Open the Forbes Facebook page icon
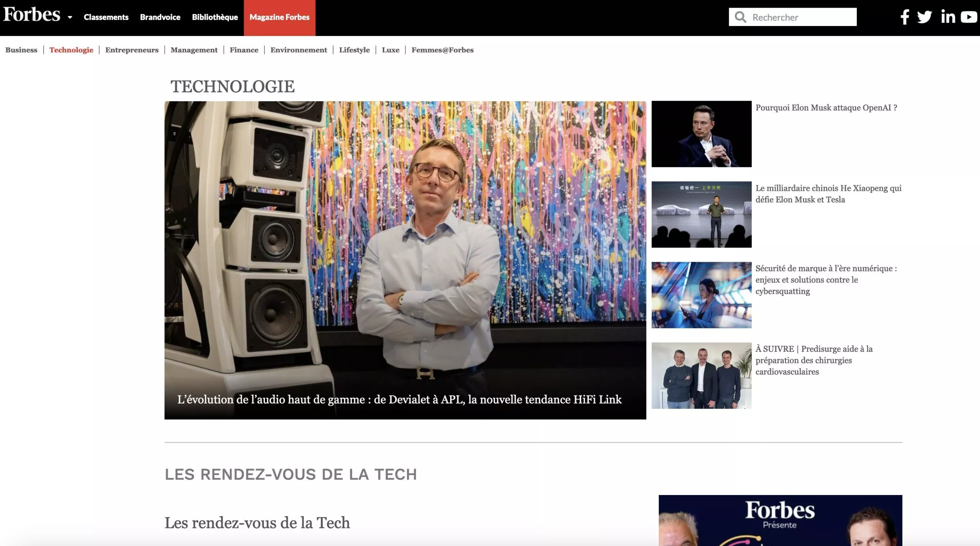 click(905, 17)
